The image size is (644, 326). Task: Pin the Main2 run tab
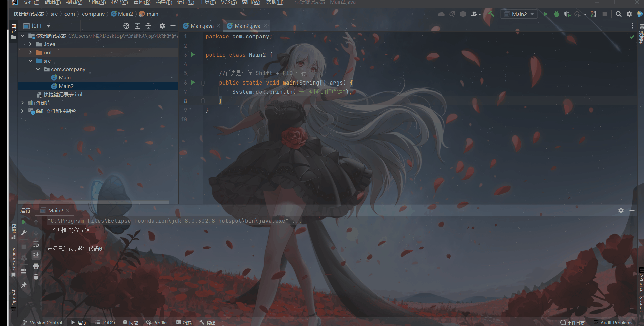pyautogui.click(x=24, y=285)
